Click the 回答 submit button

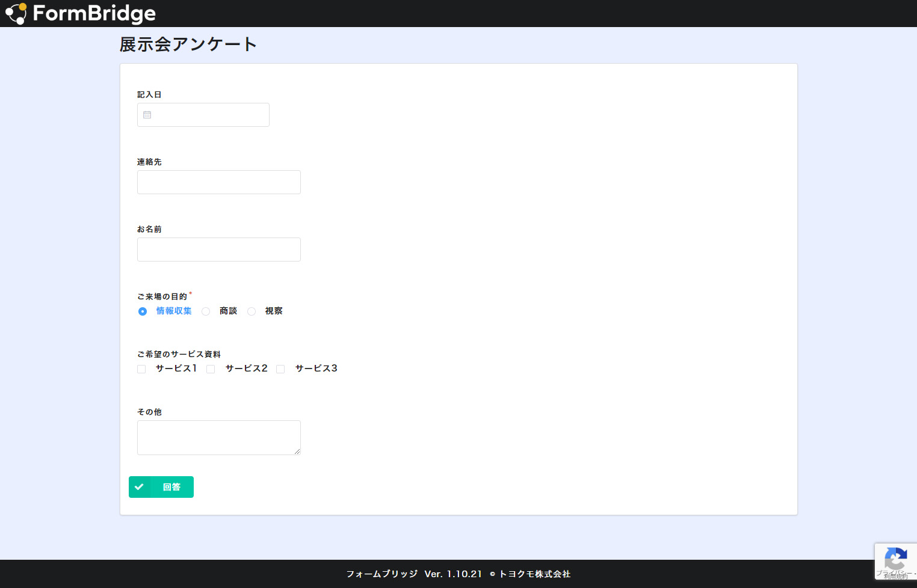click(161, 487)
